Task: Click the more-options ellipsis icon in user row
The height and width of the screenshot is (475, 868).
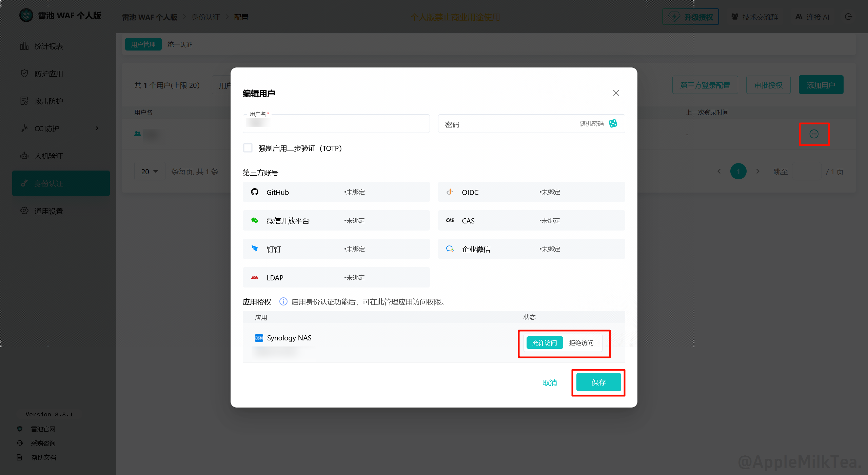Action: (x=814, y=134)
